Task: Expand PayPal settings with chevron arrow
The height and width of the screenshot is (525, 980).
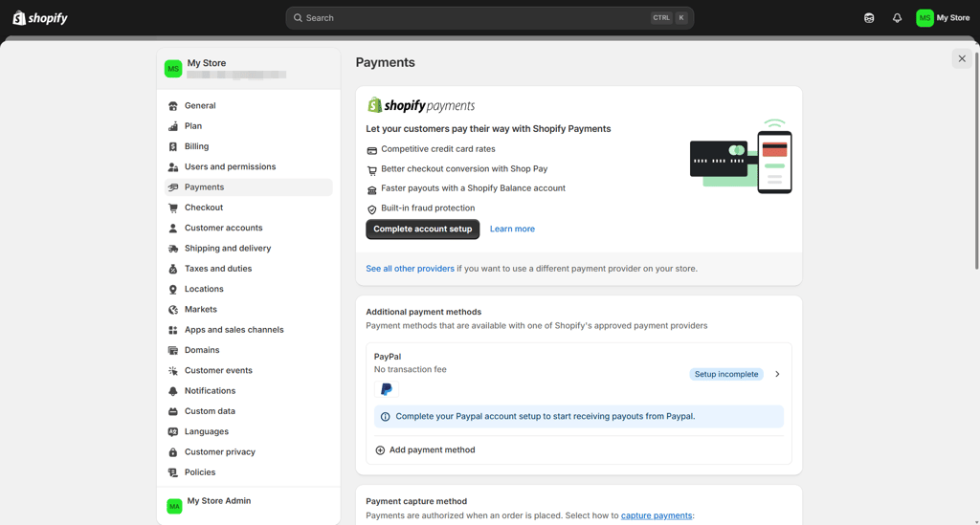Action: point(777,374)
